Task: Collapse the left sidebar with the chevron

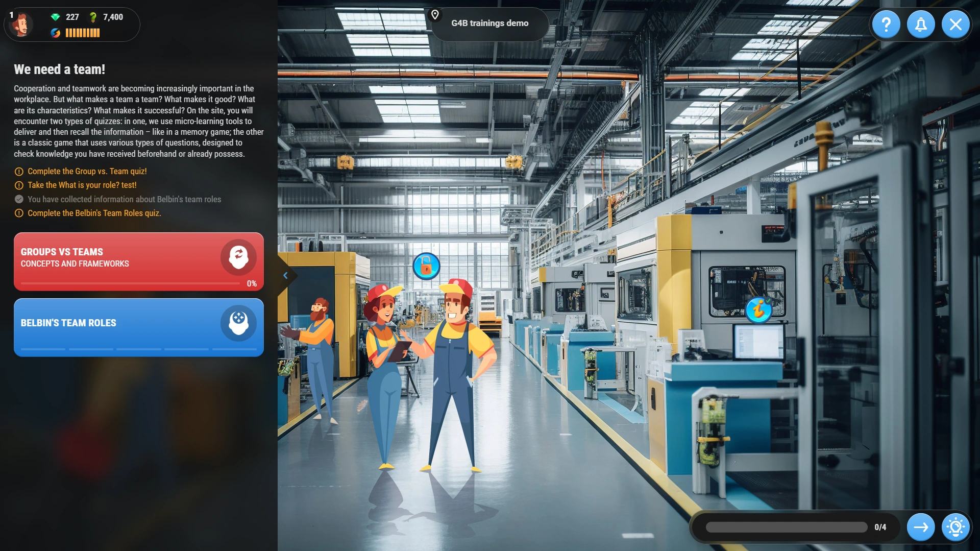Action: (x=286, y=275)
